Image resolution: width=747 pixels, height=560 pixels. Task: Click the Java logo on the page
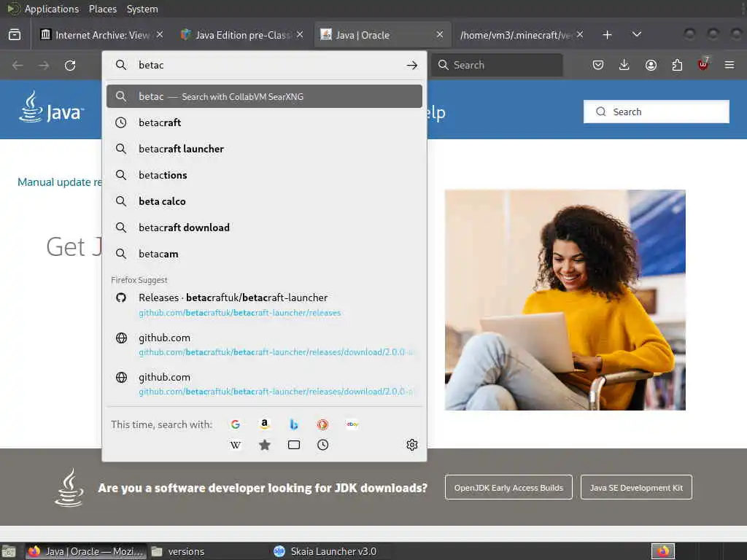(52, 106)
